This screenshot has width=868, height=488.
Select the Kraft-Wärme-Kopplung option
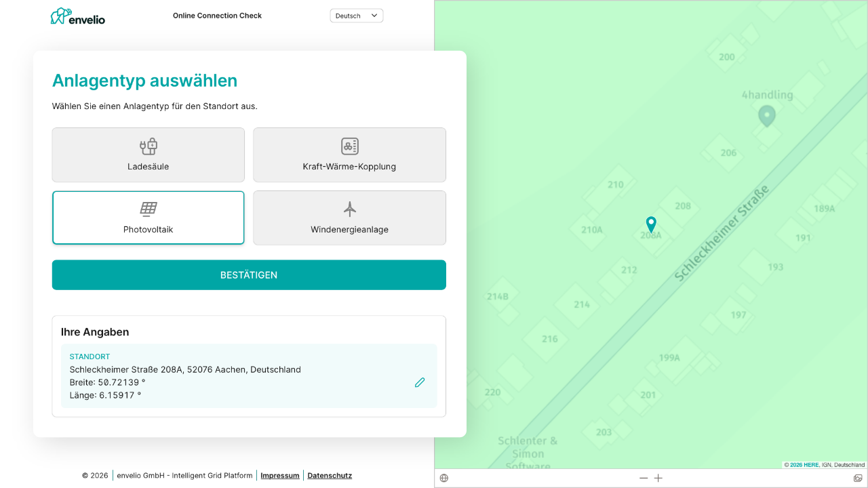[x=349, y=155]
